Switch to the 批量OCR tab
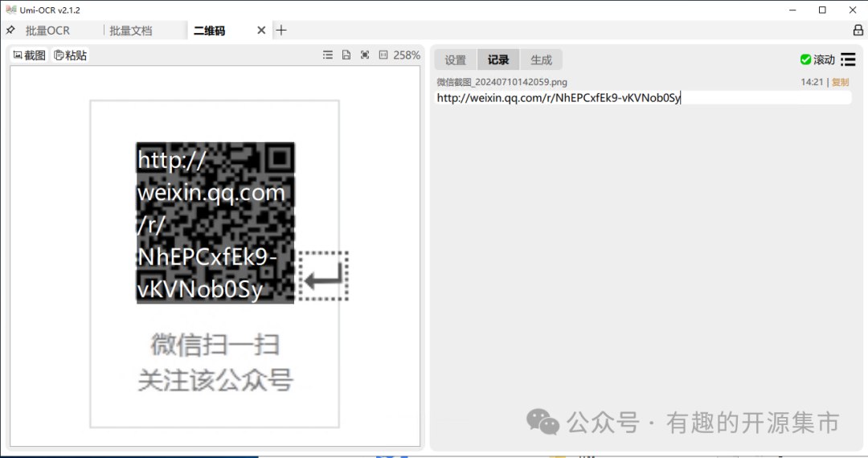The image size is (868, 458). point(47,31)
